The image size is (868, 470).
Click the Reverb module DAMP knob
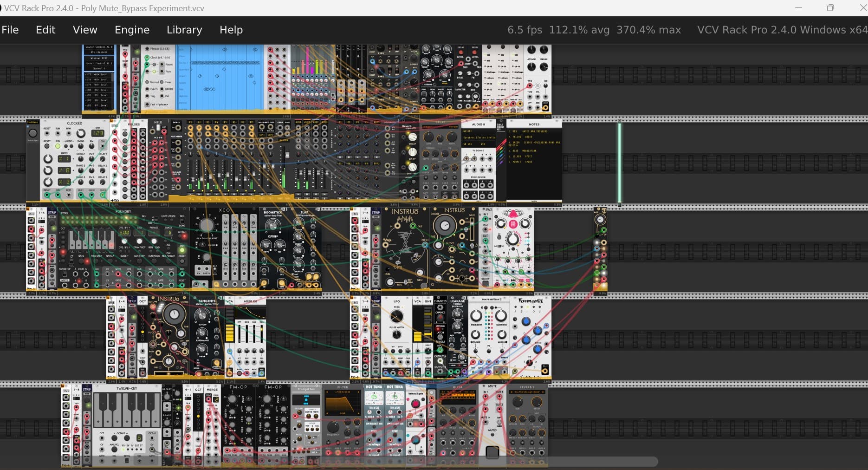tap(412, 153)
